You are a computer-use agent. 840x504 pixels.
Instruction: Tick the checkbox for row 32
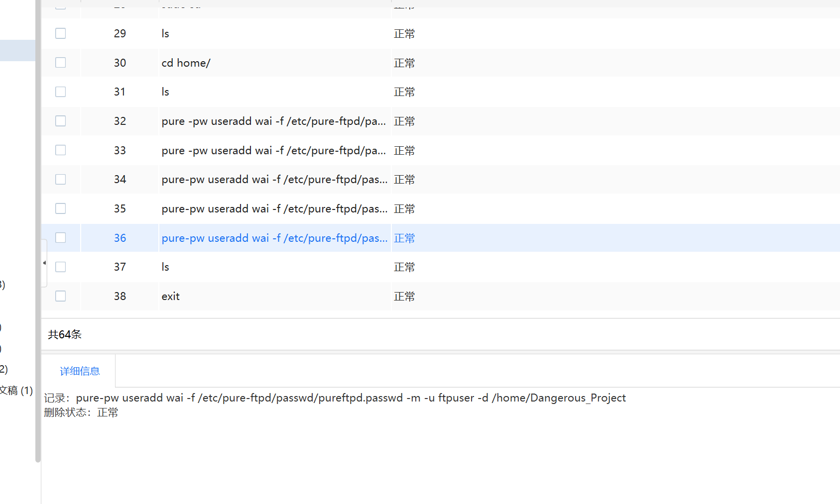pyautogui.click(x=60, y=121)
